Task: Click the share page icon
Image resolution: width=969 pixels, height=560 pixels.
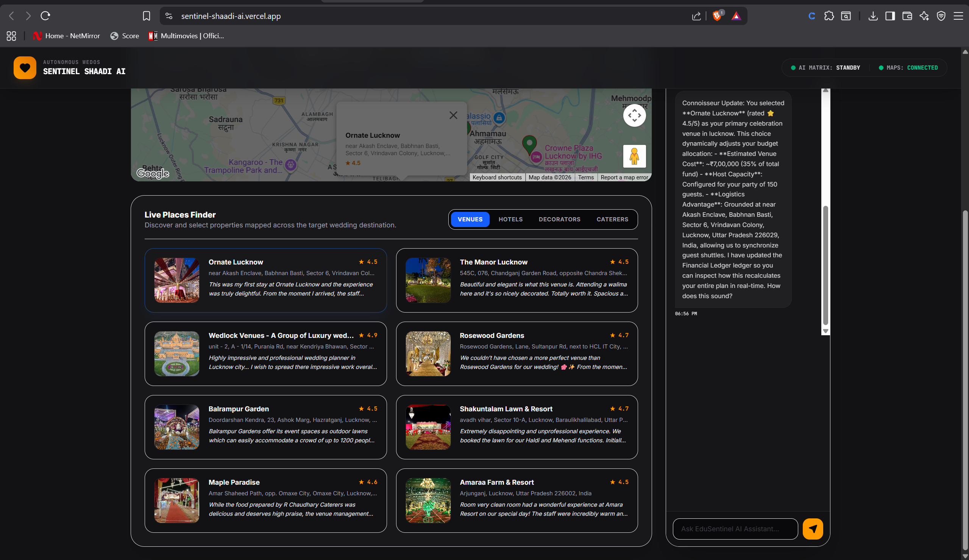Action: 696,16
